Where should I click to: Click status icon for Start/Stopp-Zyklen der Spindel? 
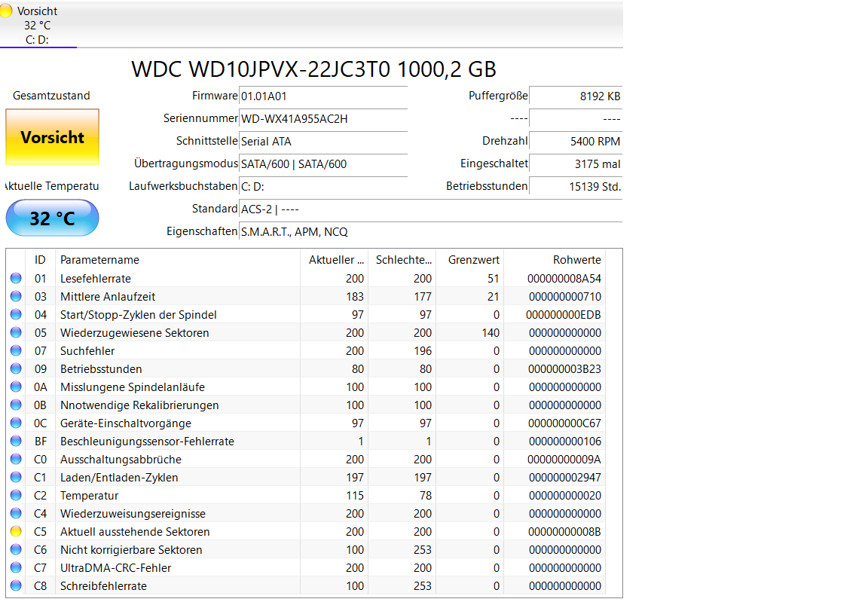(x=16, y=315)
